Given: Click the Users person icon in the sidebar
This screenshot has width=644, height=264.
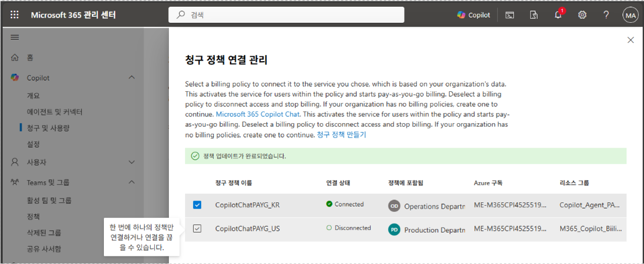Looking at the screenshot, I should click(15, 162).
